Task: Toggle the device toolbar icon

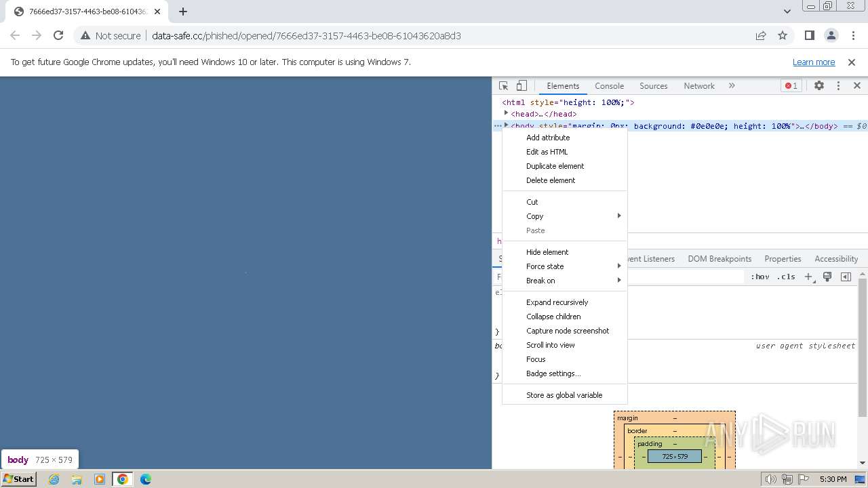Action: tap(521, 86)
